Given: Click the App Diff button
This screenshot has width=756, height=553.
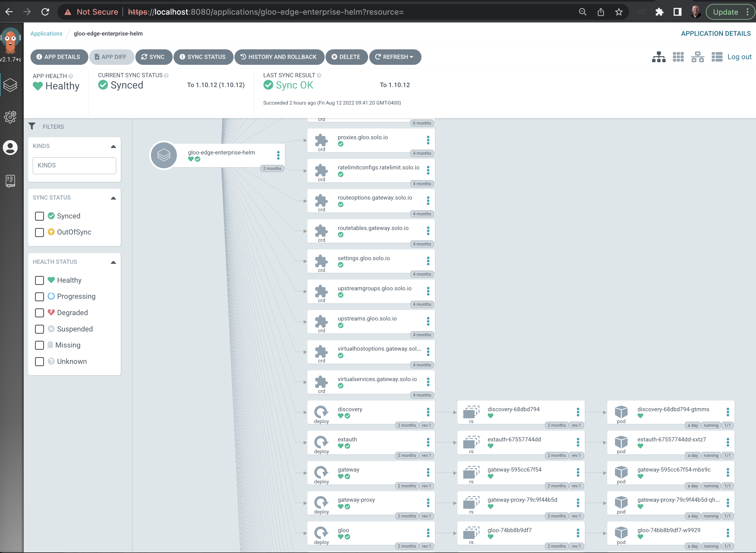Looking at the screenshot, I should pos(111,57).
